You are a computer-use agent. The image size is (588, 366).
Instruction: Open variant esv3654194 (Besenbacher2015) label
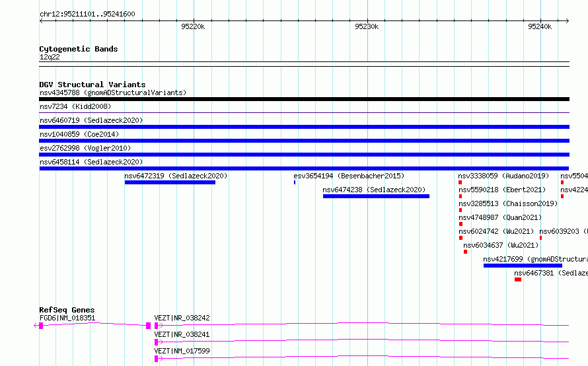click(x=349, y=176)
